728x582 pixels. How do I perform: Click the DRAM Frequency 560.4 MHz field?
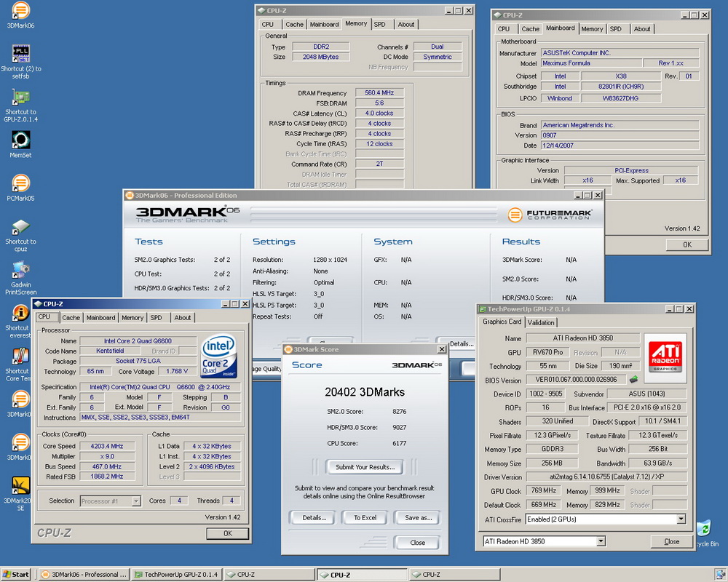[x=379, y=93]
